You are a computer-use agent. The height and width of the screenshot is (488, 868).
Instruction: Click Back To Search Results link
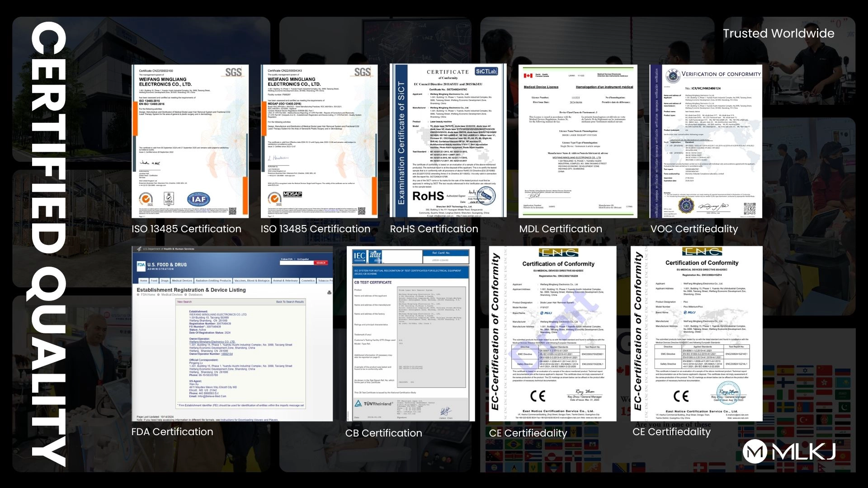point(290,302)
